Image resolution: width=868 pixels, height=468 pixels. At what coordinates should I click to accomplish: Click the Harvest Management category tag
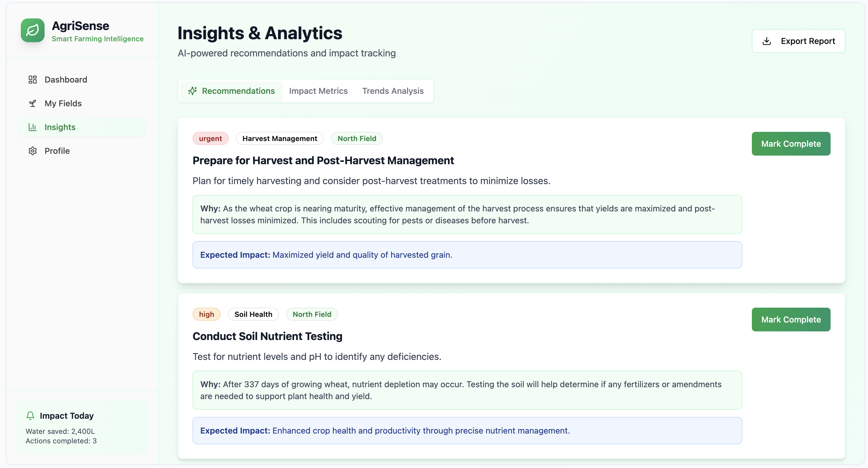coord(279,138)
